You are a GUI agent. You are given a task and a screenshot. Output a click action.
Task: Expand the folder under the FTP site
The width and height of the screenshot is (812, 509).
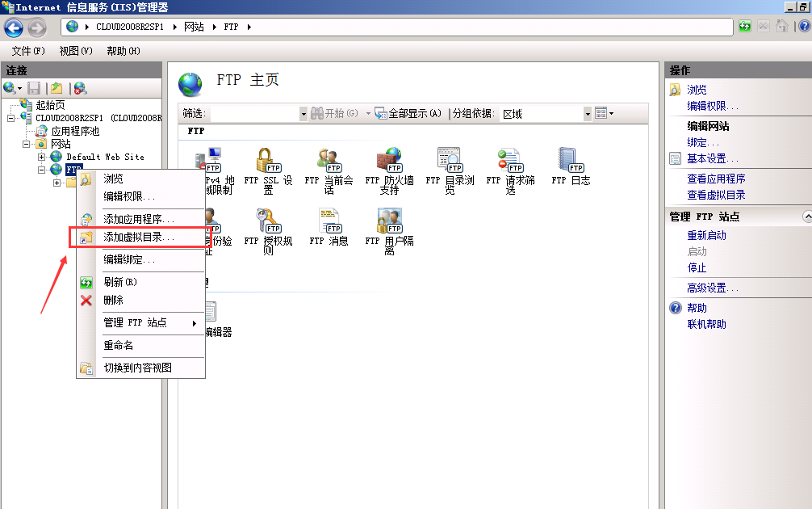tap(57, 183)
